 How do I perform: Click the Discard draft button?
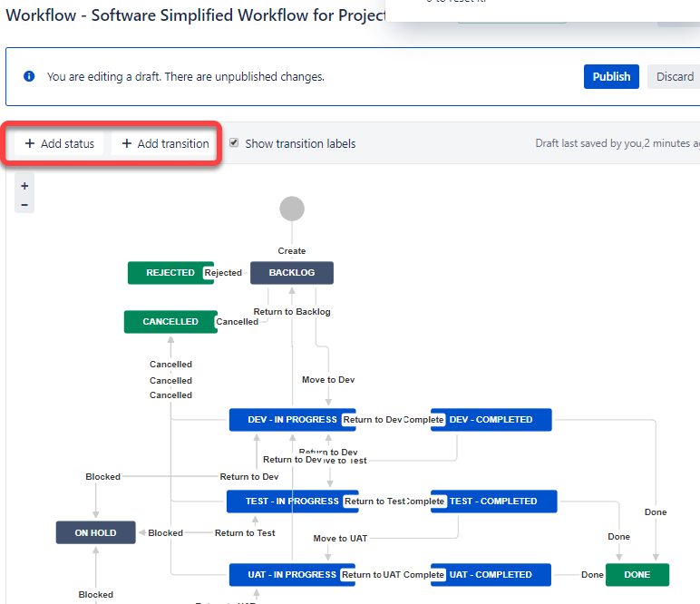(x=674, y=77)
